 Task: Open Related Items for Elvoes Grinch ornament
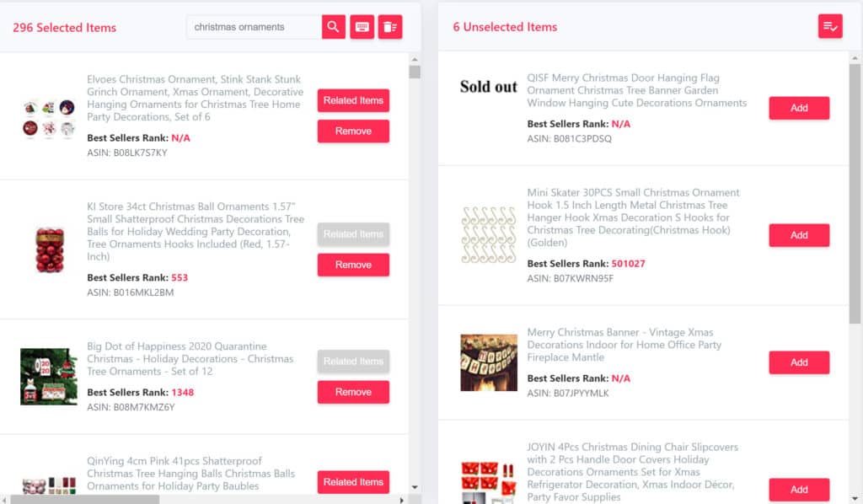pos(353,100)
